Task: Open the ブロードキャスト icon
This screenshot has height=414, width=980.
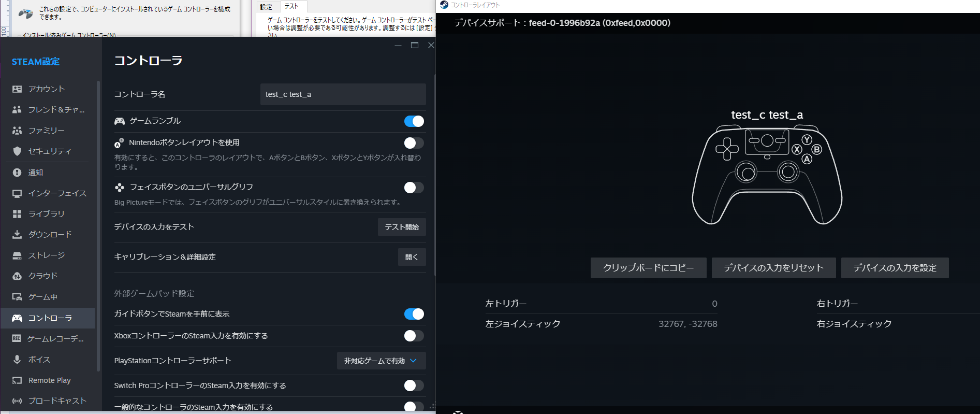Action: coord(17,401)
